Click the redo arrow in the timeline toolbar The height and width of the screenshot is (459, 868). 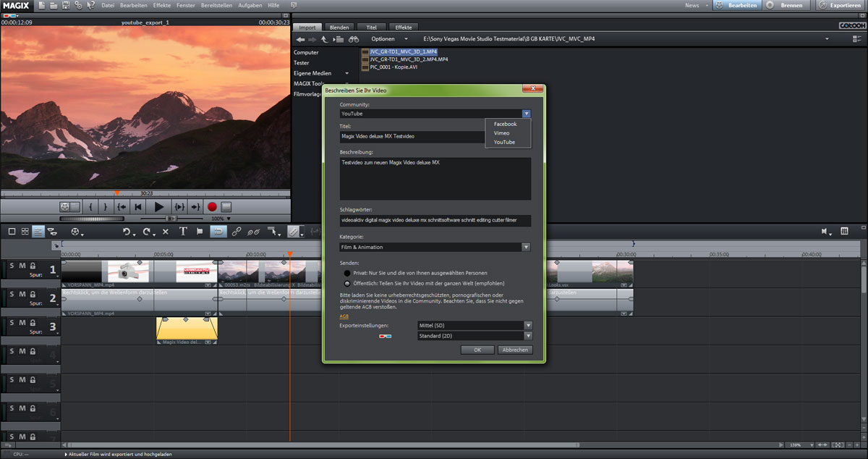pos(146,232)
